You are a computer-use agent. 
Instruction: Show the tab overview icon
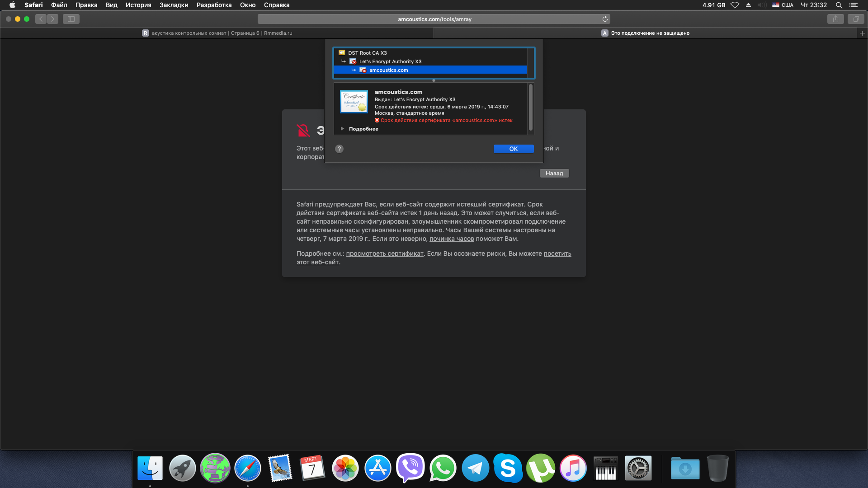[x=856, y=19]
